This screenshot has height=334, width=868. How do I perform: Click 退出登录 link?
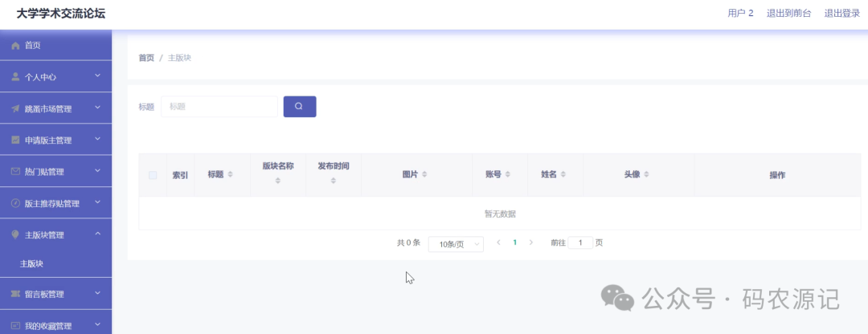(x=842, y=14)
